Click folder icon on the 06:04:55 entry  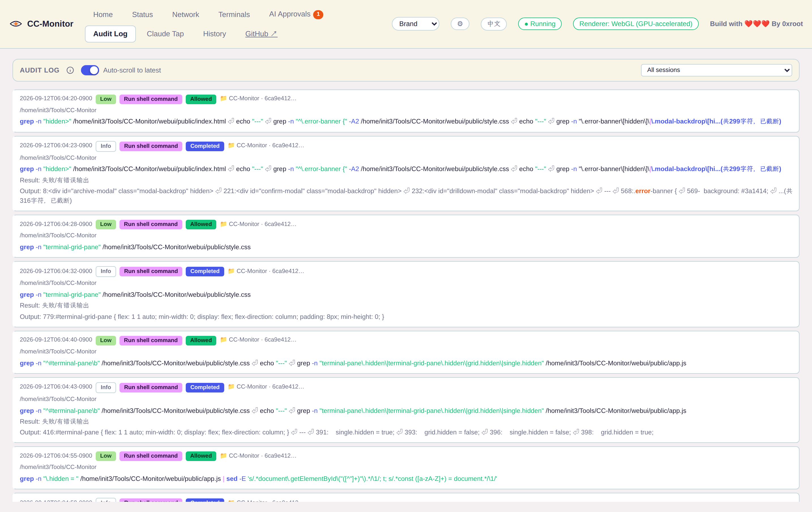tap(223, 455)
